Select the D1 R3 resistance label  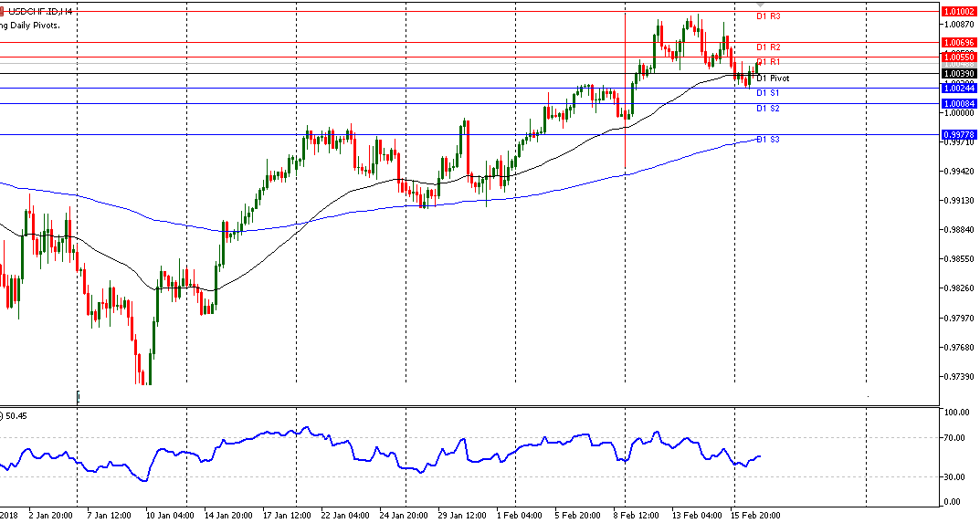pyautogui.click(x=767, y=16)
